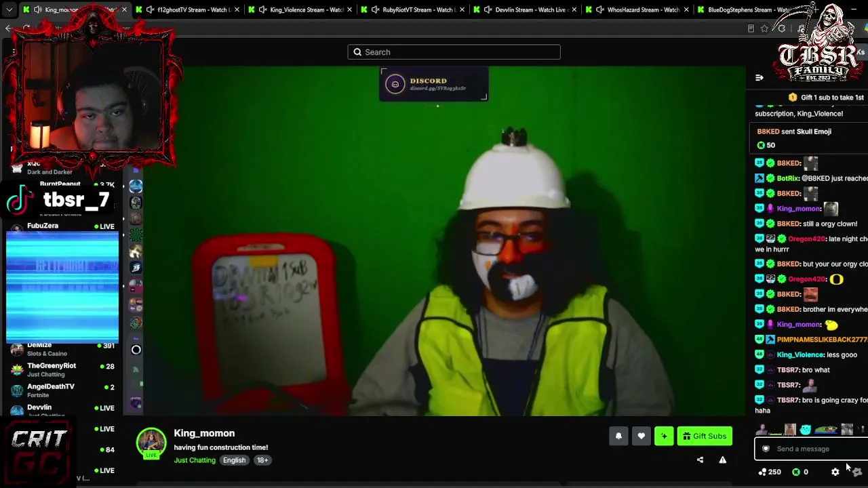Click the Discord overlay banner on stream
Image resolution: width=868 pixels, height=488 pixels.
tap(434, 84)
